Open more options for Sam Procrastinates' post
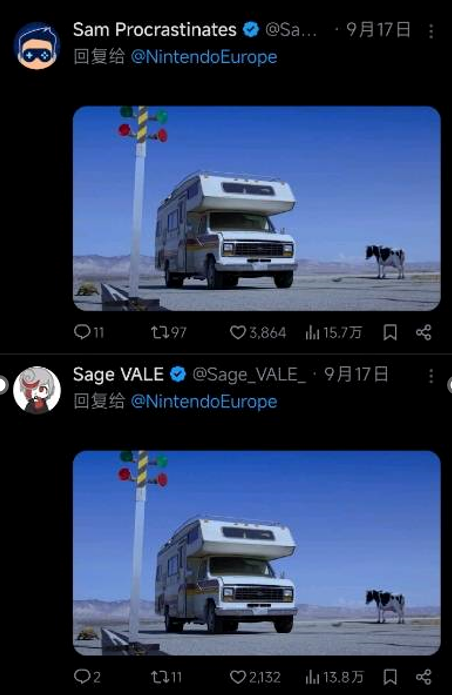Image resolution: width=452 pixels, height=695 pixels. pos(431,31)
